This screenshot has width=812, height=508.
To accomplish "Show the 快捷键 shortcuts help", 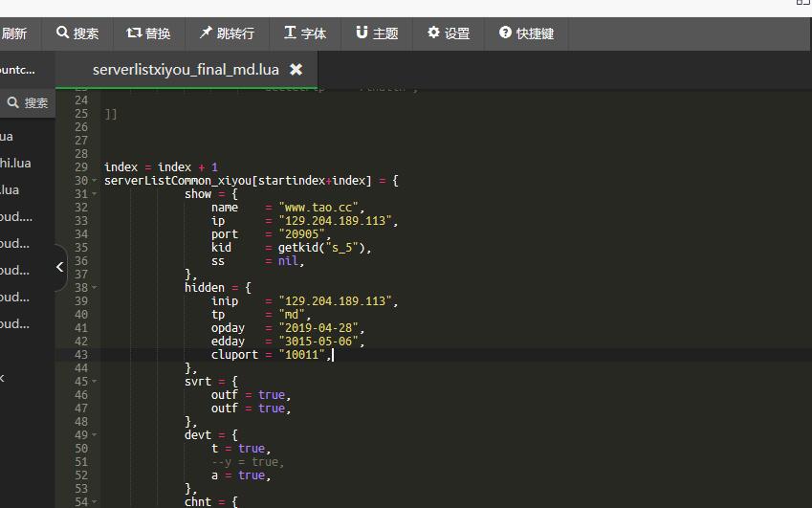I will [504, 33].
